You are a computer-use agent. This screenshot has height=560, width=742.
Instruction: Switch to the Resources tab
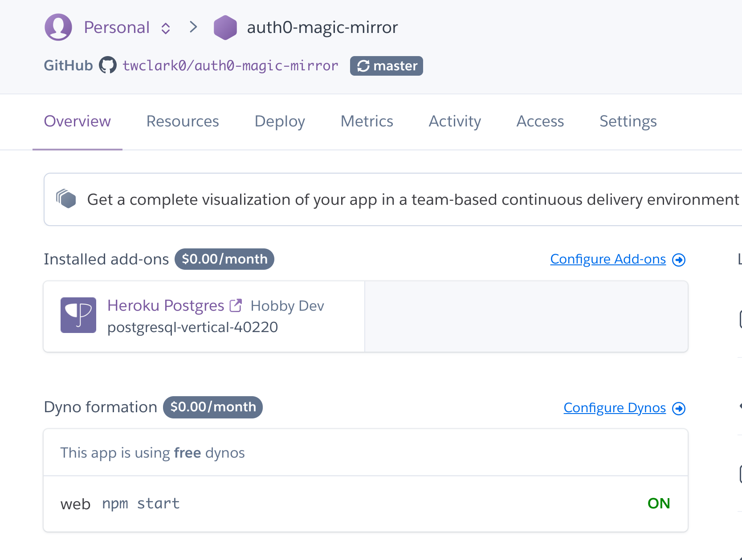pos(183,121)
